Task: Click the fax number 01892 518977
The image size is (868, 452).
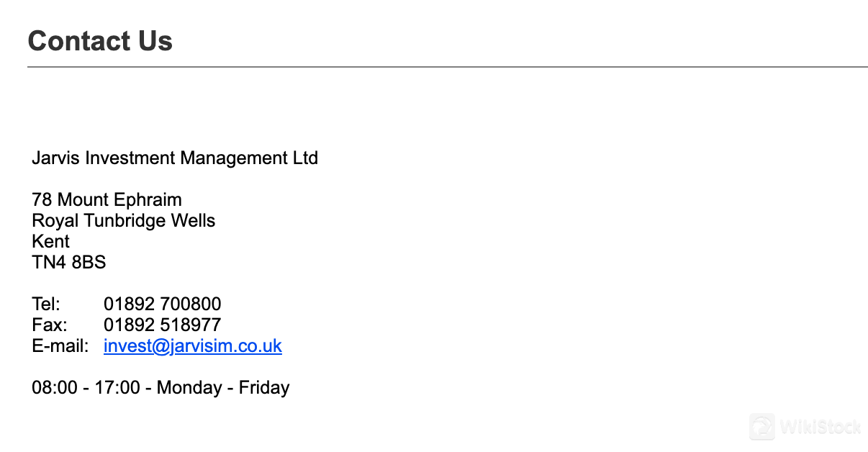Action: pyautogui.click(x=163, y=325)
